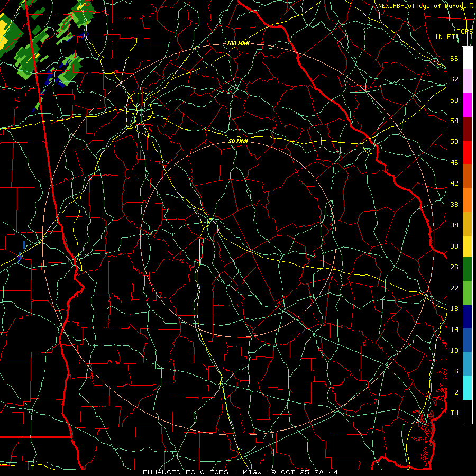Click the "50 NMI" range ring label
The height and width of the screenshot is (476, 476).
coord(238,141)
